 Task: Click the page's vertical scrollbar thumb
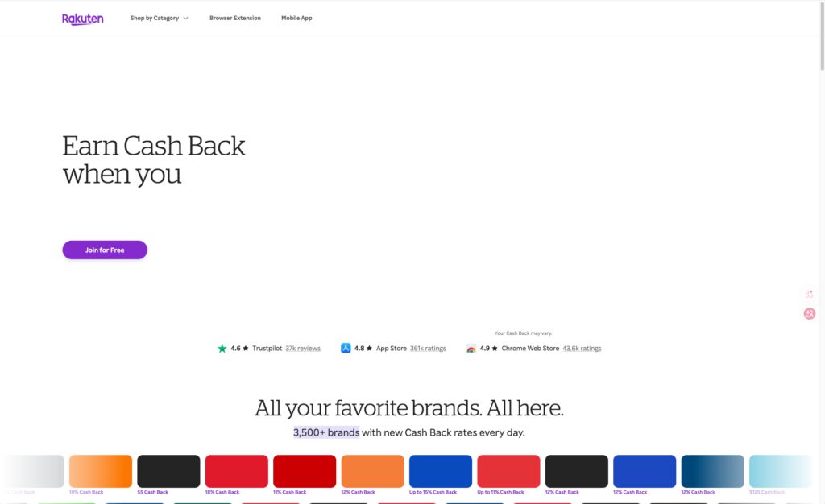click(823, 35)
